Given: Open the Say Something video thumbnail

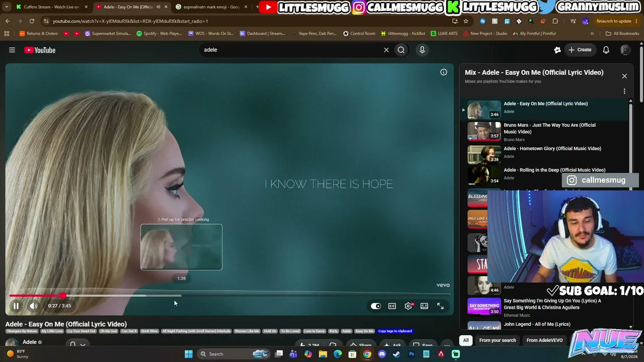Looking at the screenshot, I should coord(484,306).
